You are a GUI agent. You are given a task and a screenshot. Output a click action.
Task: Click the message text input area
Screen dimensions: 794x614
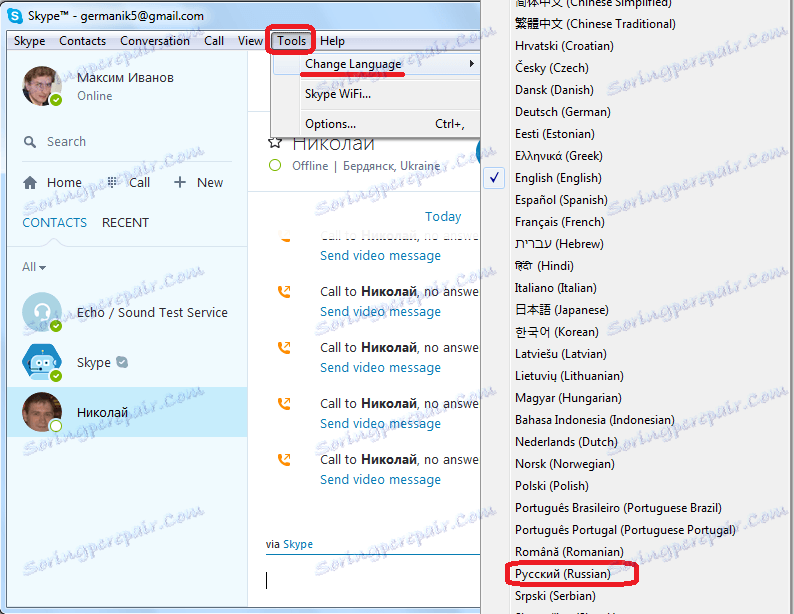[x=373, y=580]
